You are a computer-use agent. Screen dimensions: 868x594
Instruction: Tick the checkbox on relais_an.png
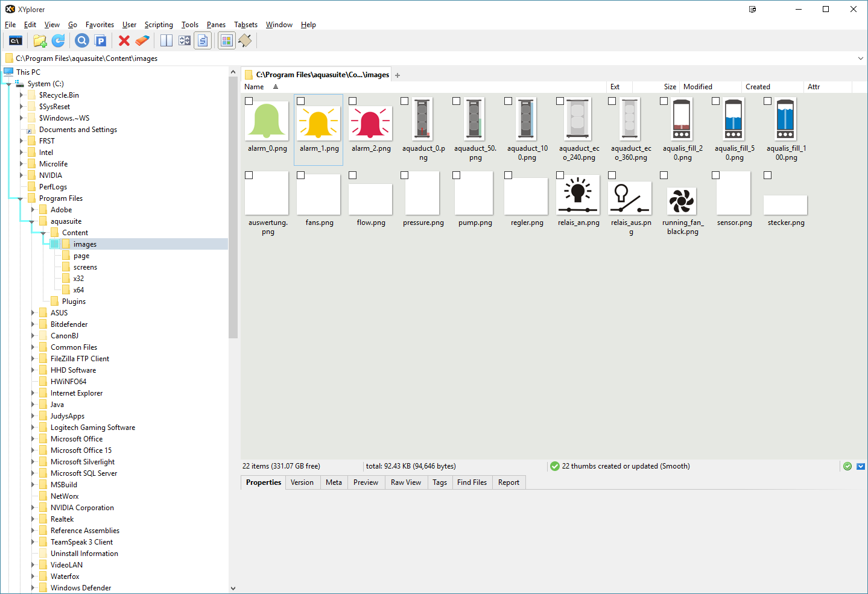click(x=560, y=175)
